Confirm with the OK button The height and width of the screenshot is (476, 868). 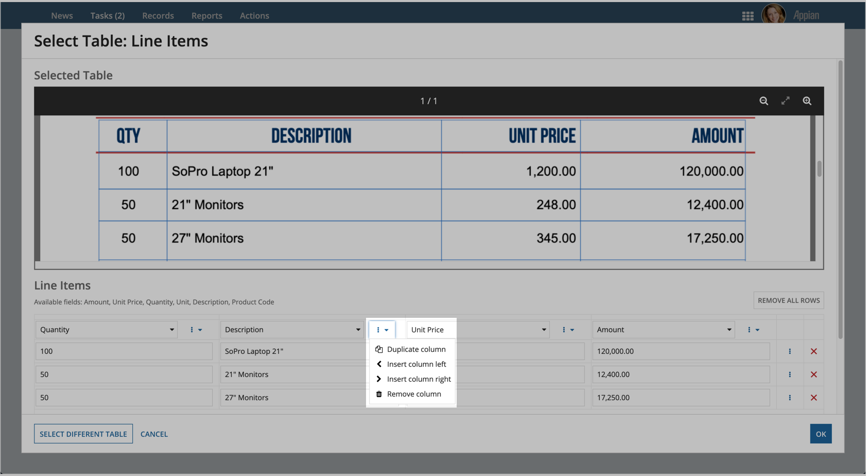821,434
